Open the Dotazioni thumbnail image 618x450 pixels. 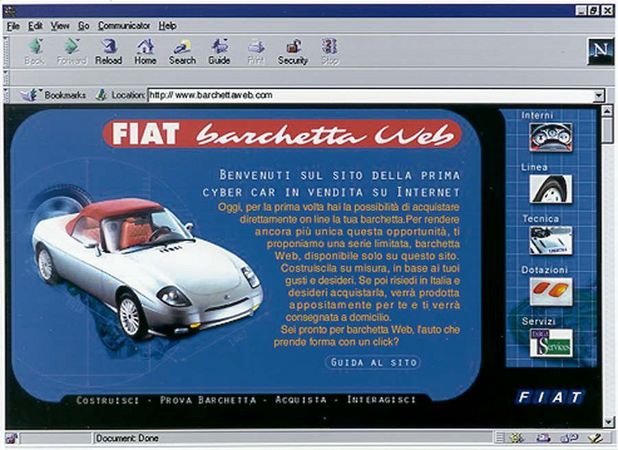pos(550,292)
